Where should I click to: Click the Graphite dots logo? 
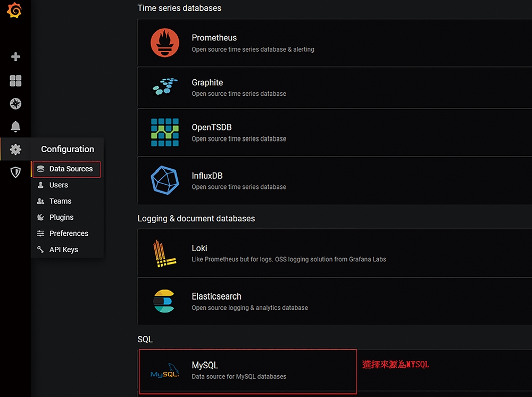[165, 87]
